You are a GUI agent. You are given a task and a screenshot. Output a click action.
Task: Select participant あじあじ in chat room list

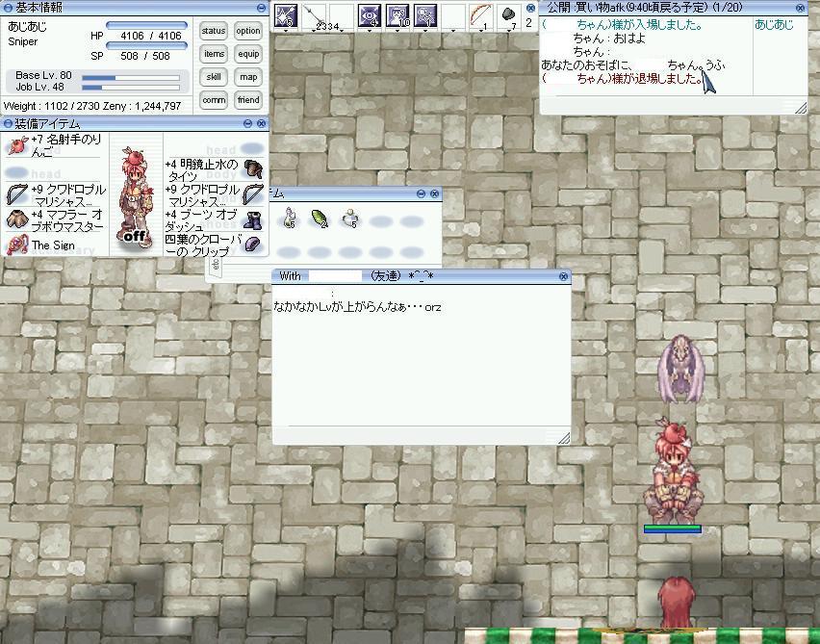(774, 25)
